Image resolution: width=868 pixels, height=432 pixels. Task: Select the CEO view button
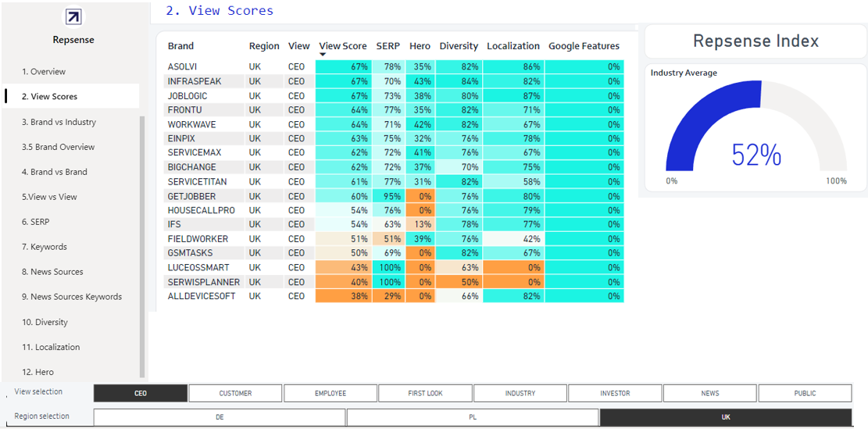141,393
